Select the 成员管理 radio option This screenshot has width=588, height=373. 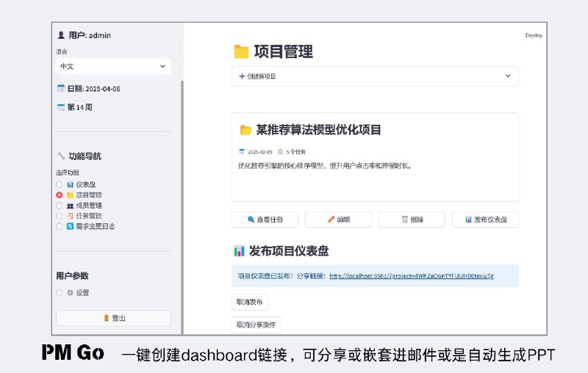click(59, 206)
